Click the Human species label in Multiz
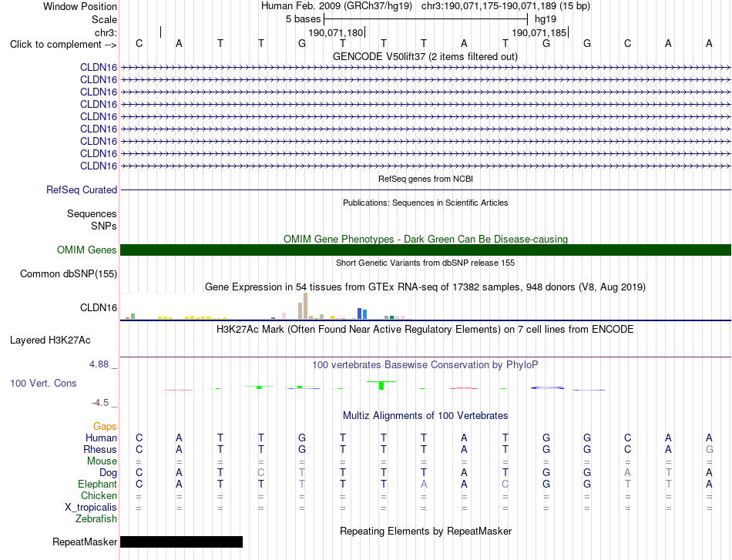Image resolution: width=732 pixels, height=560 pixels. coord(101,438)
